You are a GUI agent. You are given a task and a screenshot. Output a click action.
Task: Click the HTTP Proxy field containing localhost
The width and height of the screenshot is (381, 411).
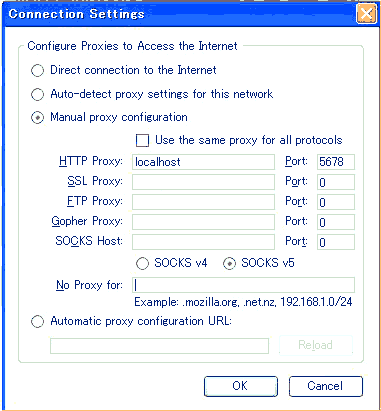203,162
